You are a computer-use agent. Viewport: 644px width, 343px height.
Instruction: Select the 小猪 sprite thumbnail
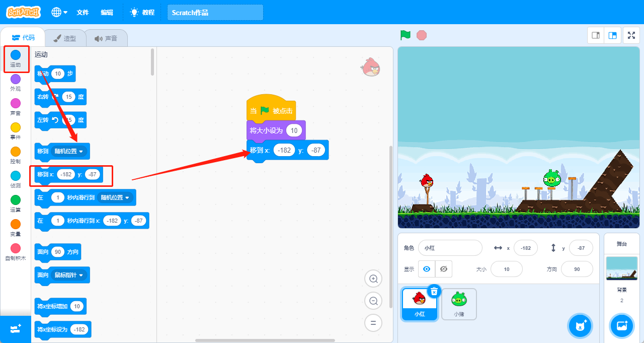click(459, 304)
